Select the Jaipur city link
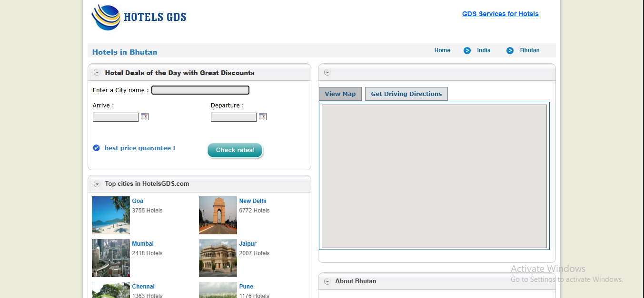The image size is (644, 298). point(248,244)
